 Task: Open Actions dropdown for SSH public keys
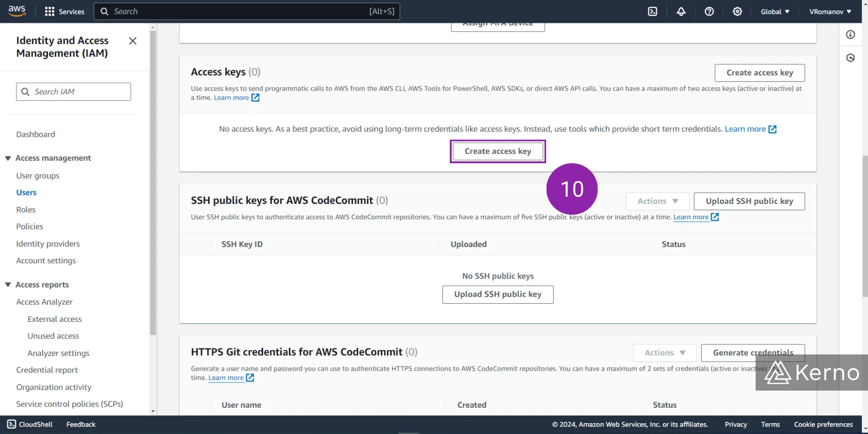(657, 201)
